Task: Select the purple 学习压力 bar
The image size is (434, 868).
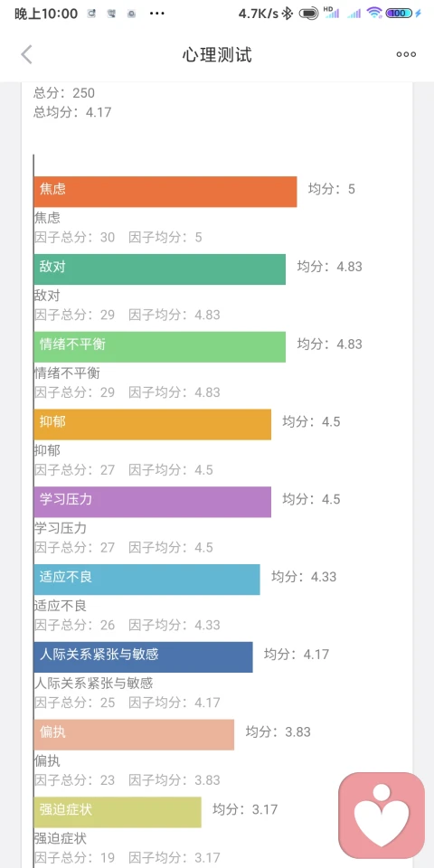Action: pos(153,502)
